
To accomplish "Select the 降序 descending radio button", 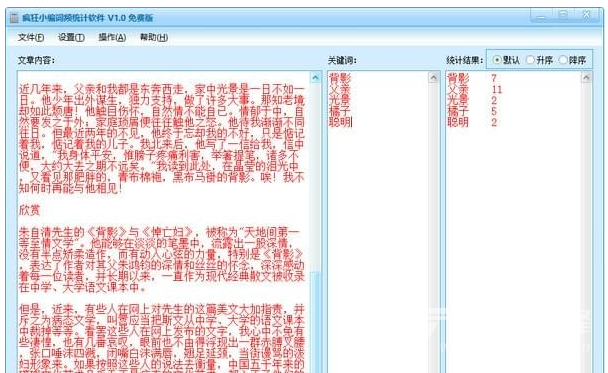I will (572, 60).
